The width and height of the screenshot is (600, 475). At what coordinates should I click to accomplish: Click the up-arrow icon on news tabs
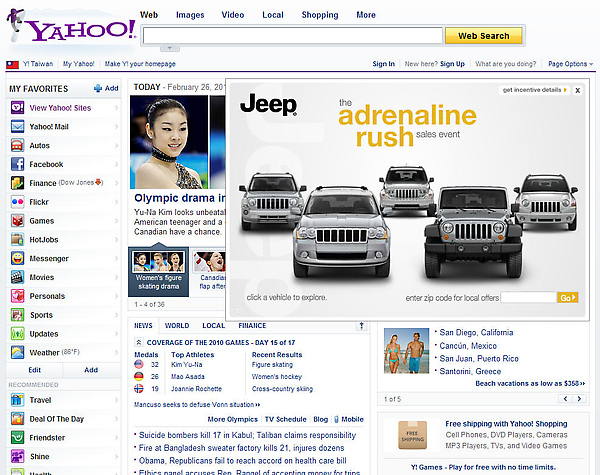tap(361, 326)
